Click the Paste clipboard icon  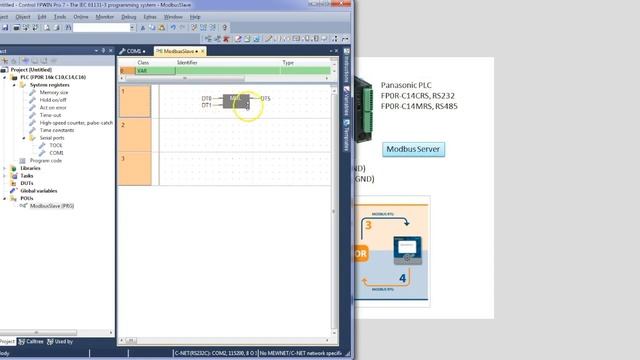(x=162, y=27)
